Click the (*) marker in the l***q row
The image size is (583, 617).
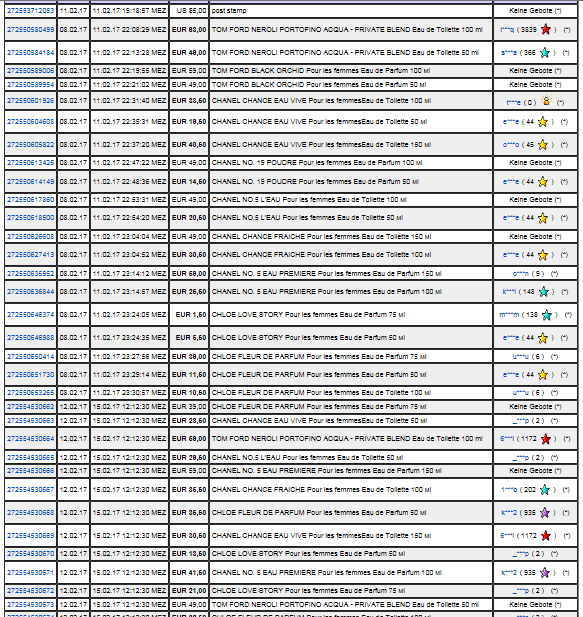[567, 30]
